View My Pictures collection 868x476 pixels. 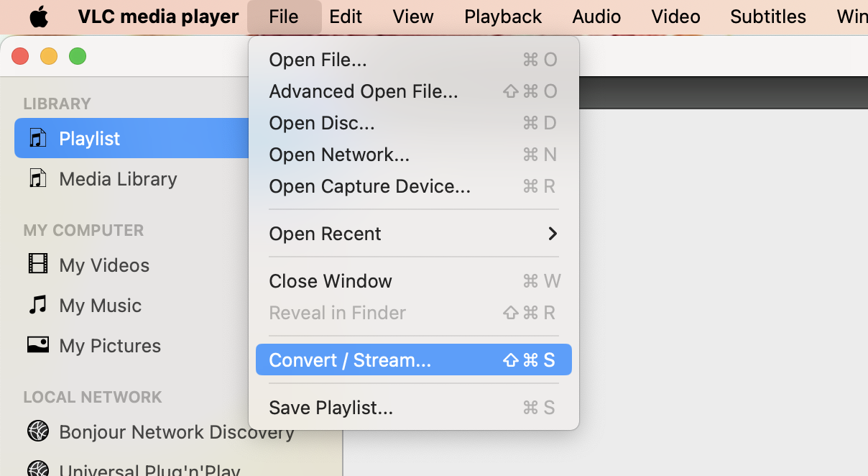pos(108,345)
